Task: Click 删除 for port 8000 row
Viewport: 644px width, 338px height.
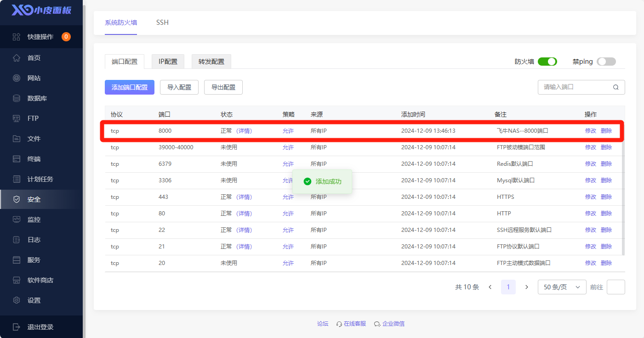Action: pos(606,131)
